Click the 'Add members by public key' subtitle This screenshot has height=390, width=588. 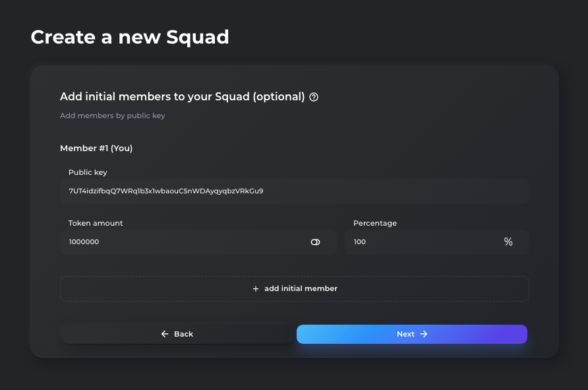[113, 115]
